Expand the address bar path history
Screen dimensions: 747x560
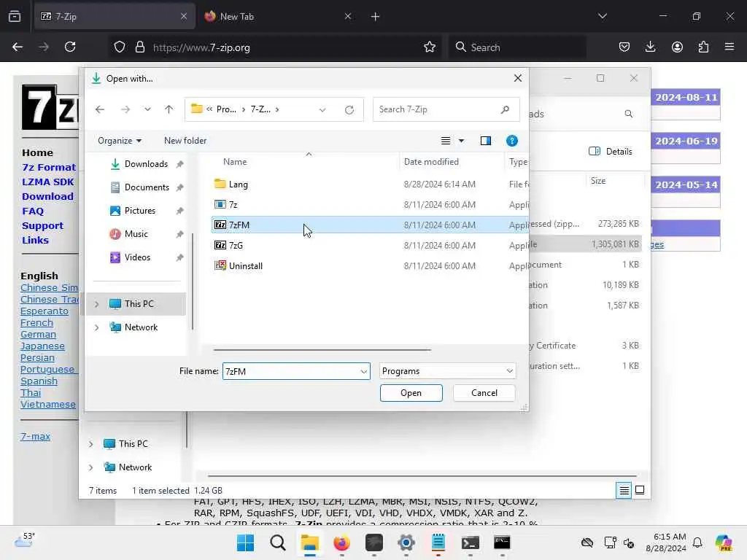click(322, 109)
